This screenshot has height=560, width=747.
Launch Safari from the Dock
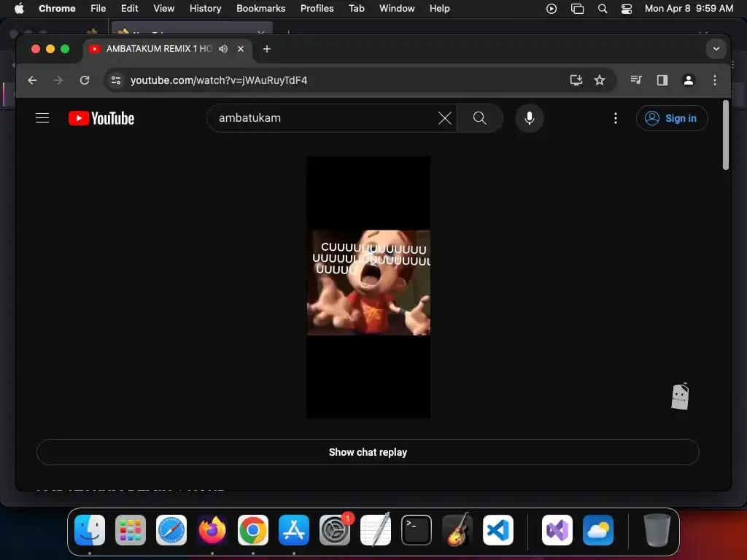point(171,530)
